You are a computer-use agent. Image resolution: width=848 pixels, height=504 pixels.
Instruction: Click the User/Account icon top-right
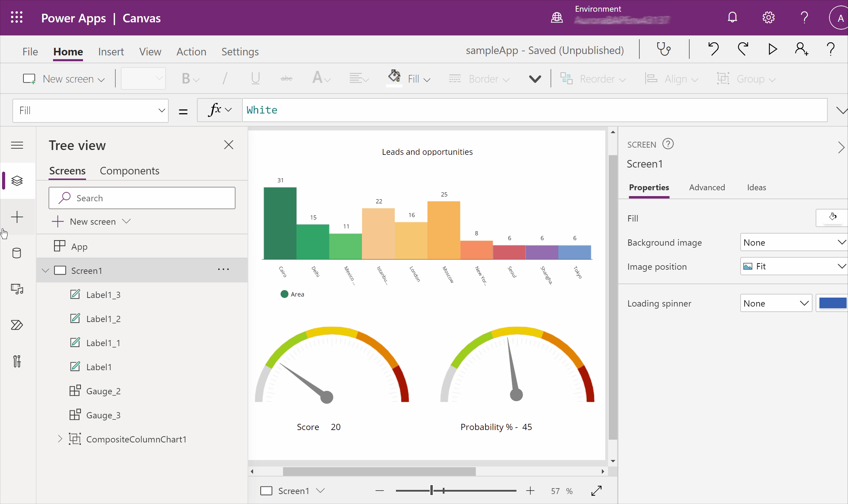coord(838,18)
